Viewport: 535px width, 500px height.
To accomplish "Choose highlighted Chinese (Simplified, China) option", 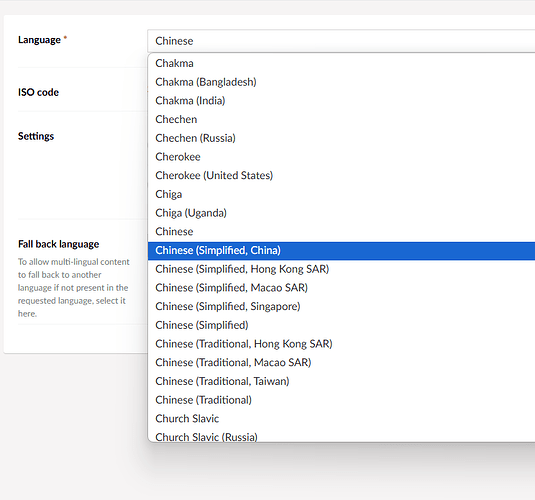I will 341,251.
